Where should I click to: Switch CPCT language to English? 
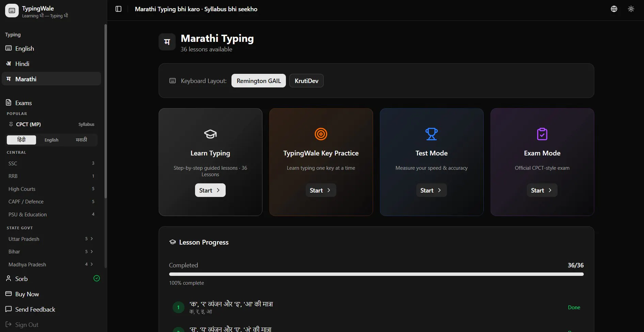pyautogui.click(x=51, y=140)
